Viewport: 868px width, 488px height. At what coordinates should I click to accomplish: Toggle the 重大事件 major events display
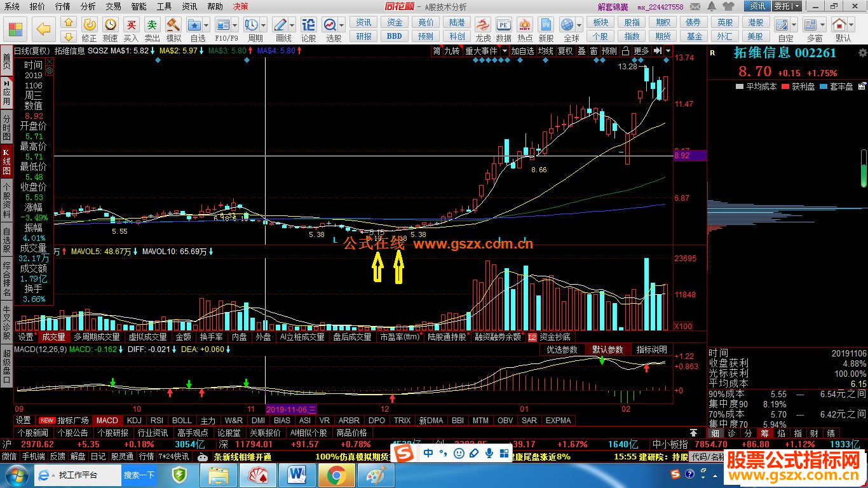[x=481, y=51]
